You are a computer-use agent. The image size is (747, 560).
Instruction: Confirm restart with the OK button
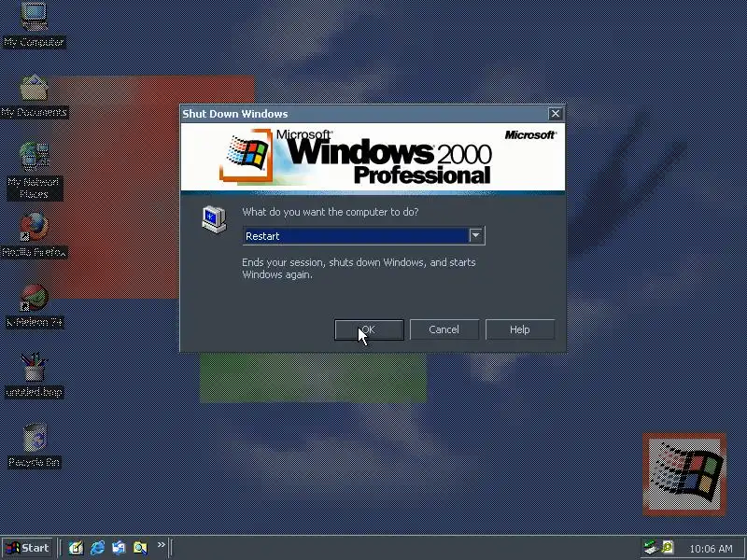369,329
